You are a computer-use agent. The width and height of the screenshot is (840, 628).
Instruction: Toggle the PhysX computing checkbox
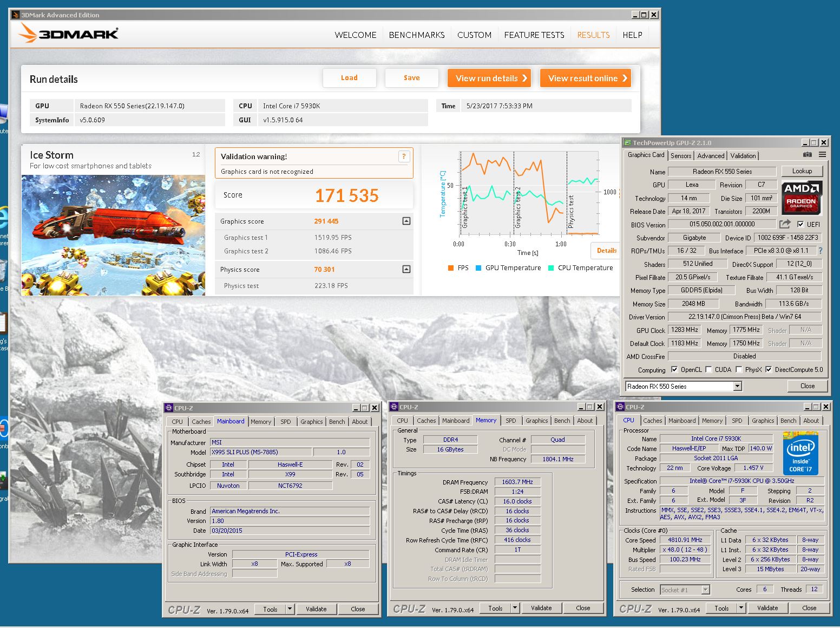pyautogui.click(x=739, y=370)
